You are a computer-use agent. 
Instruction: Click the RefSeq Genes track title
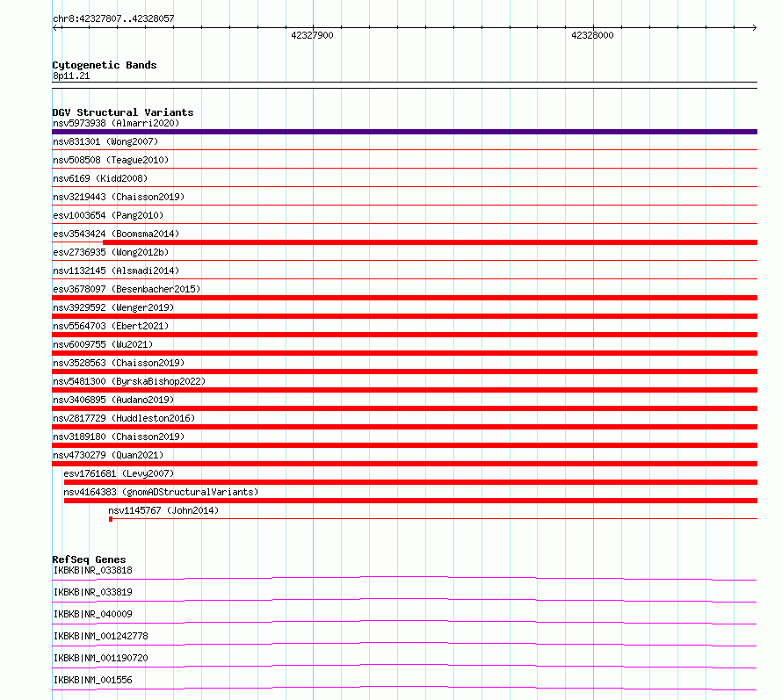click(x=89, y=559)
